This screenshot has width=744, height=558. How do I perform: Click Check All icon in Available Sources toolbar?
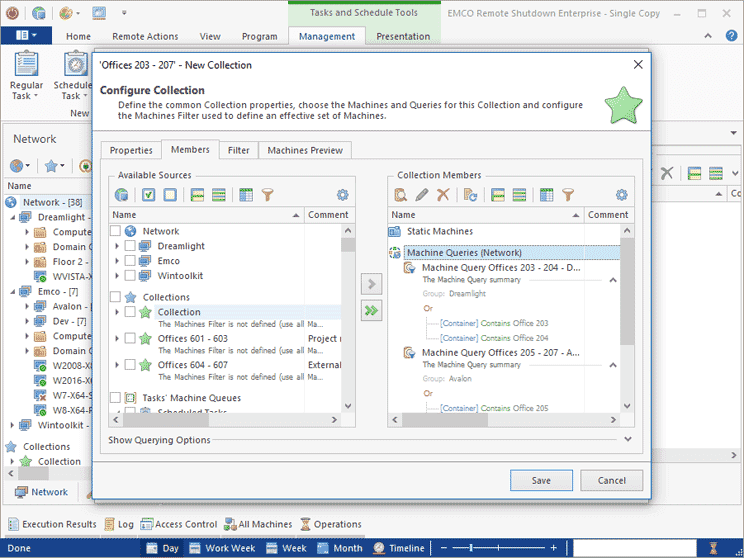(149, 195)
